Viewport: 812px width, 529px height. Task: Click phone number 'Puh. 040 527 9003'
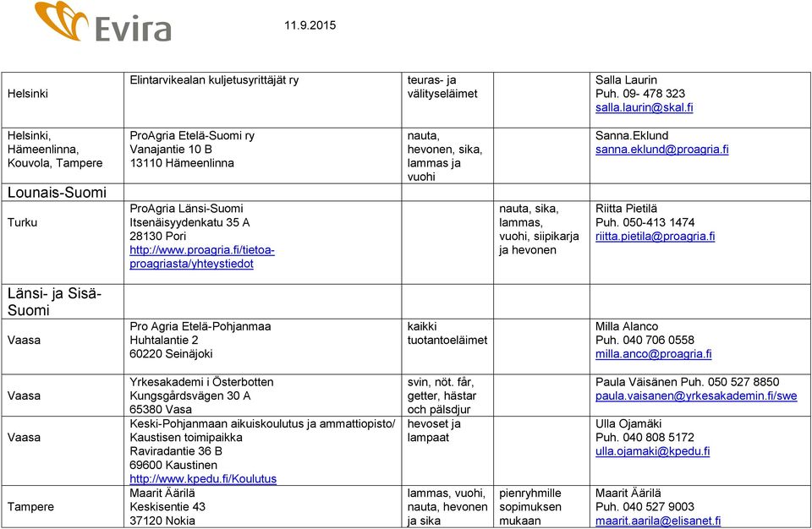[x=645, y=507]
